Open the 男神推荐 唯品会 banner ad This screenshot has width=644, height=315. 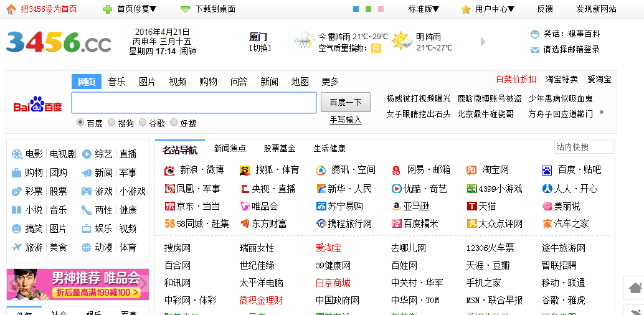(x=78, y=284)
